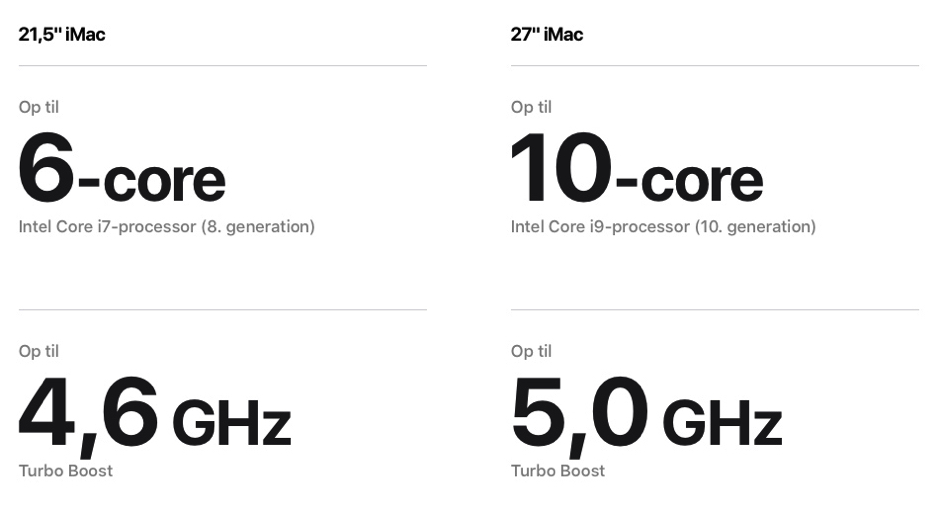The image size is (940, 515).
Task: Click the 21,5" iMac heading
Action: (62, 34)
